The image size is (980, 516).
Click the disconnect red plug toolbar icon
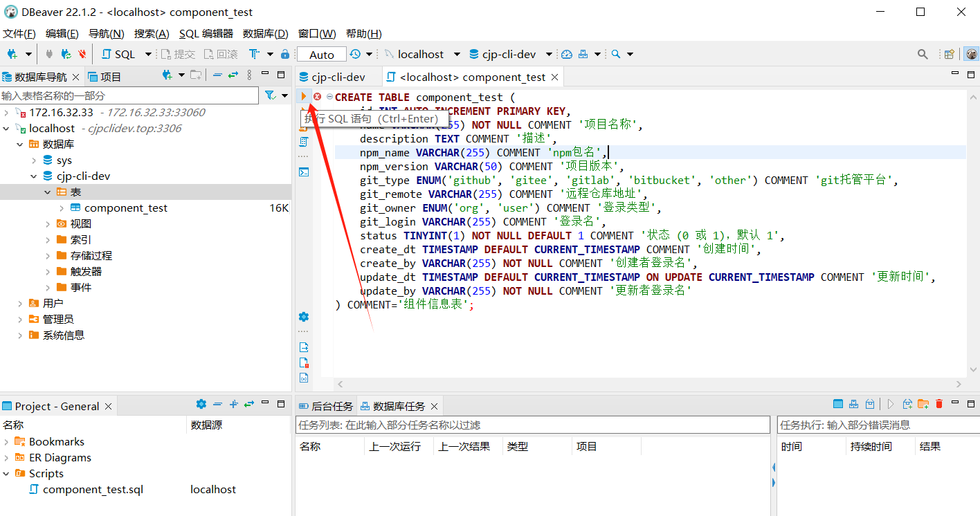[82, 54]
